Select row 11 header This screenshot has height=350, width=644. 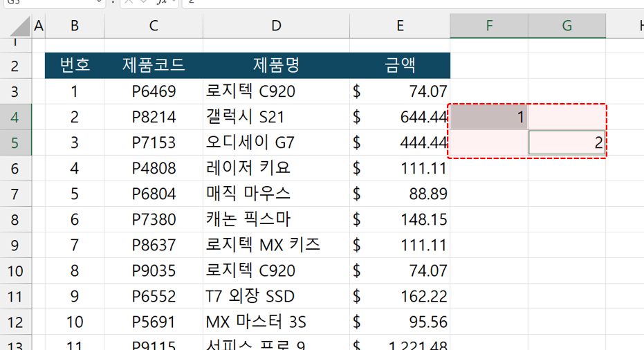pyautogui.click(x=16, y=297)
